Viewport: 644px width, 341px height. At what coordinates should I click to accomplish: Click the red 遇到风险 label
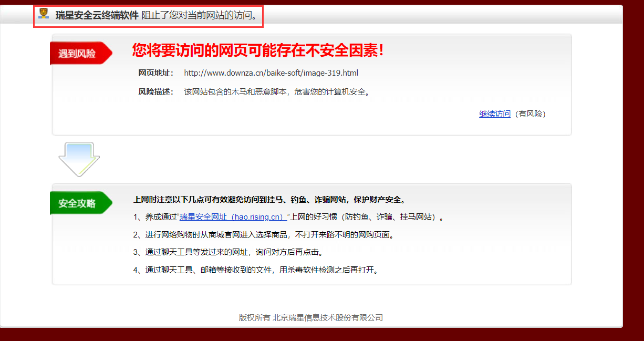click(x=81, y=53)
